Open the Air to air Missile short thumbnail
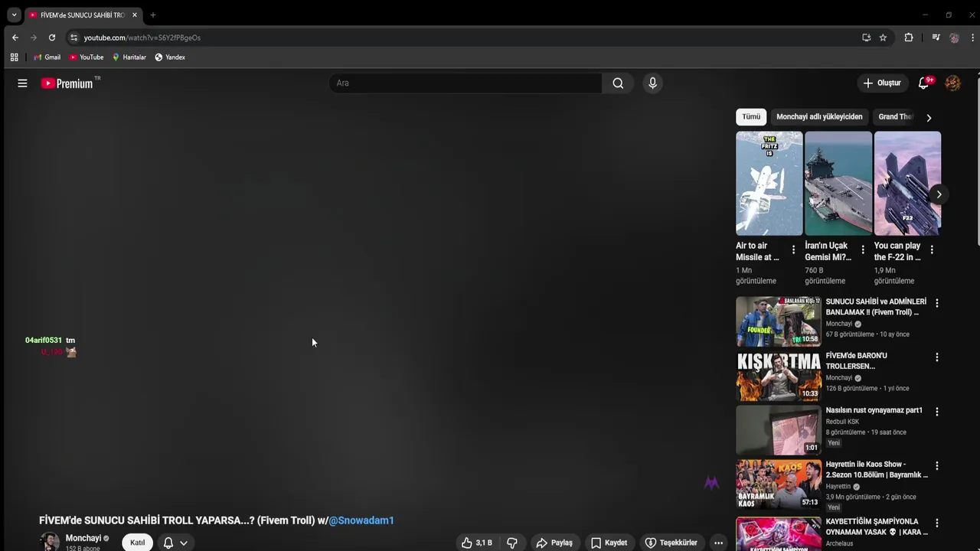The height and width of the screenshot is (551, 980). 769,184
